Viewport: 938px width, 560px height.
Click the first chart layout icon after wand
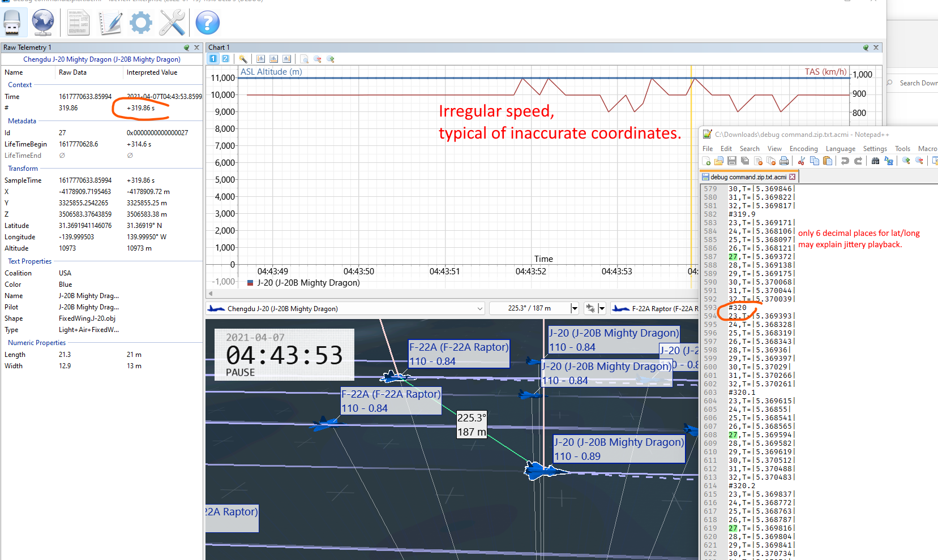[260, 59]
